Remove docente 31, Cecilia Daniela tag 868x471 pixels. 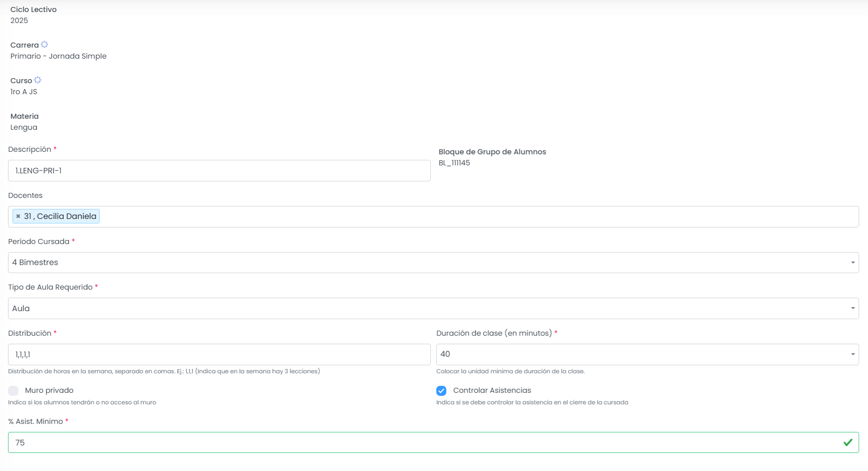click(x=18, y=216)
